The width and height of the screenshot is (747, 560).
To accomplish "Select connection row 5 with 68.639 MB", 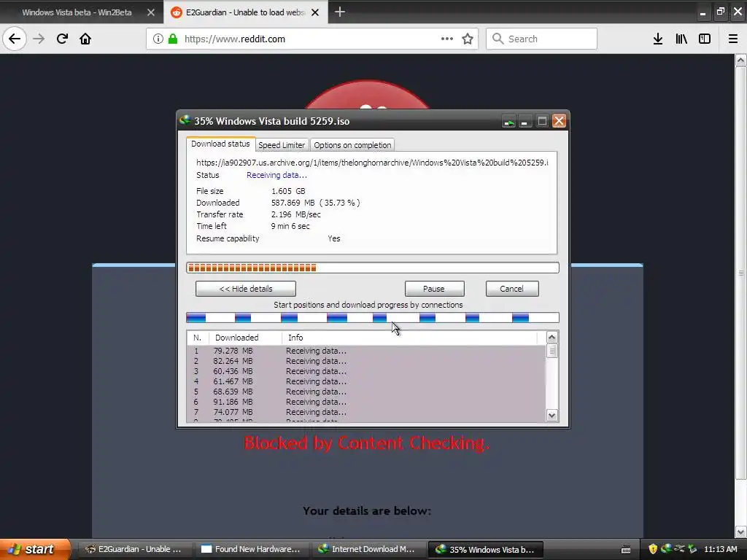I will (366, 392).
